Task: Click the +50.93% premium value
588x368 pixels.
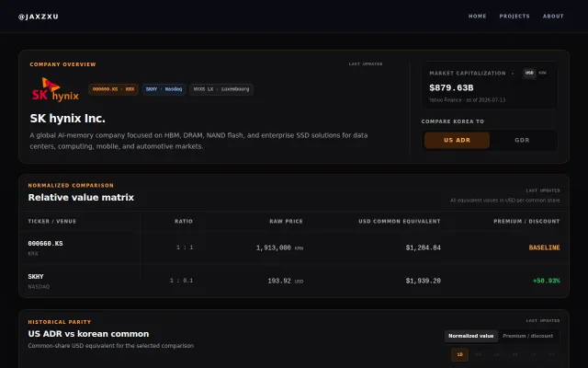Action: 547,281
